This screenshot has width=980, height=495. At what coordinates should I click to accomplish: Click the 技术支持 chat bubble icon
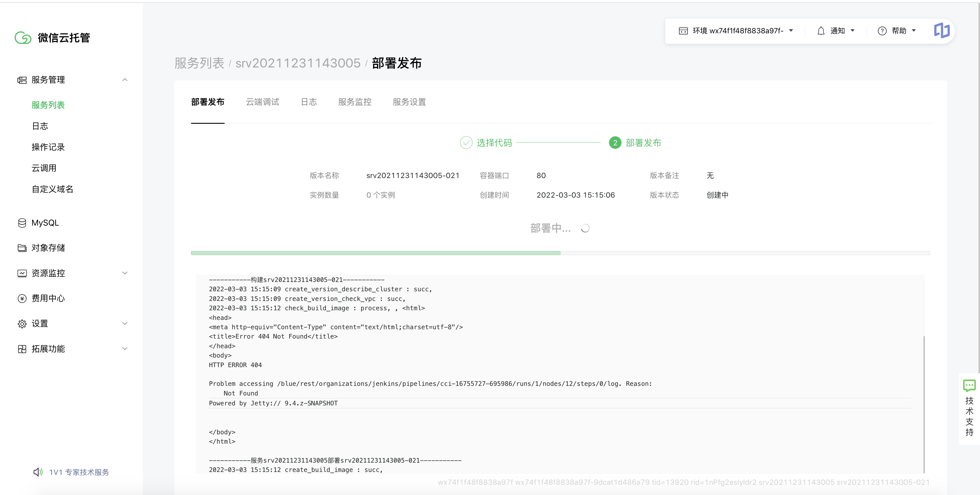(x=969, y=386)
